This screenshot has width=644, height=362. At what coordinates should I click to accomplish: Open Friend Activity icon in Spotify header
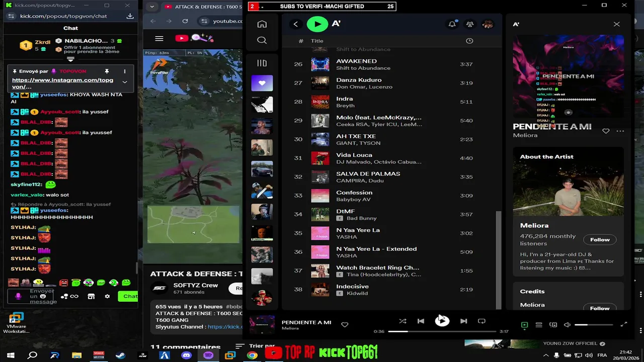coord(470,24)
